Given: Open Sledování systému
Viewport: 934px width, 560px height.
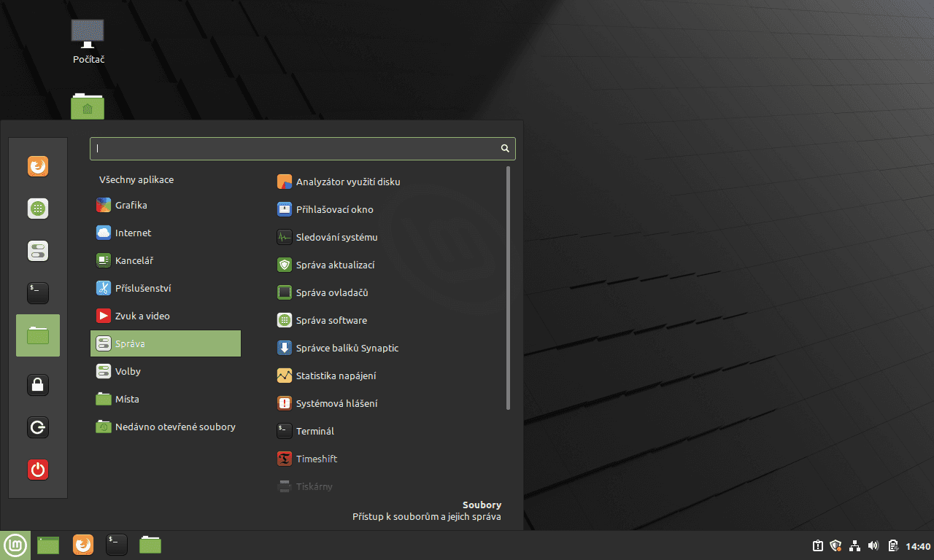Looking at the screenshot, I should [336, 236].
